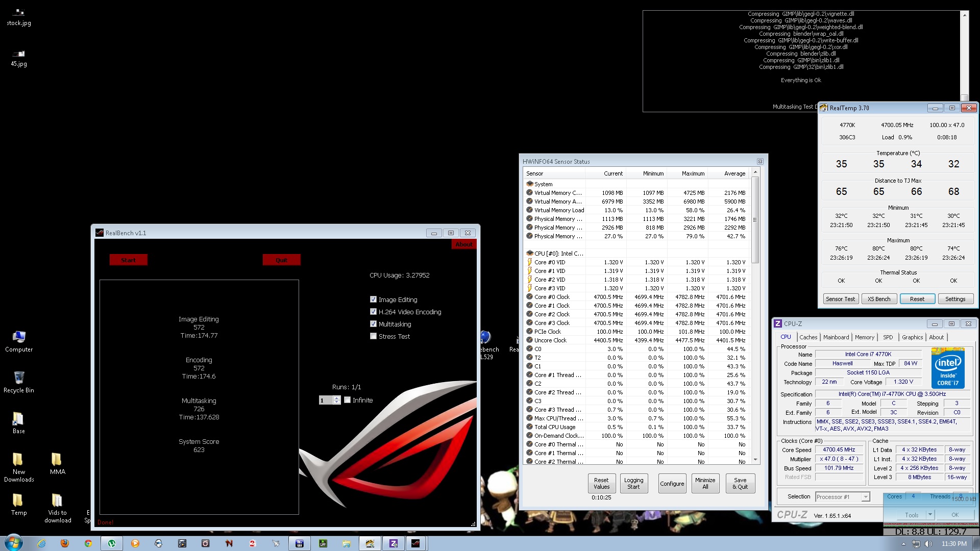Increase run count with stepper arrow
Screen dimensions: 980x551
coord(336,398)
